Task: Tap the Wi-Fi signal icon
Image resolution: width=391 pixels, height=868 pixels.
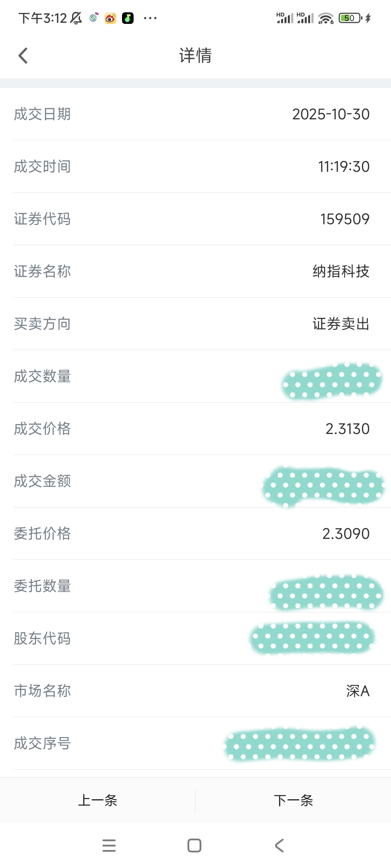Action: 325,18
